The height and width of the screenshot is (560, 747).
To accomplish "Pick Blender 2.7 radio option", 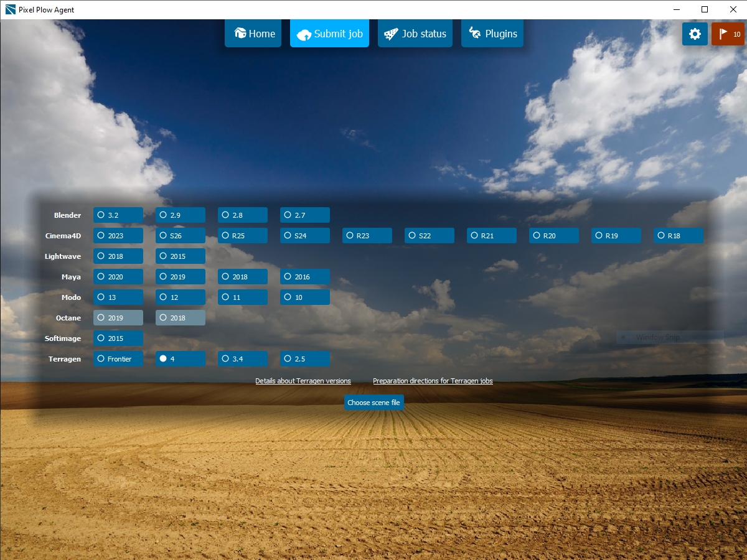I will point(305,215).
